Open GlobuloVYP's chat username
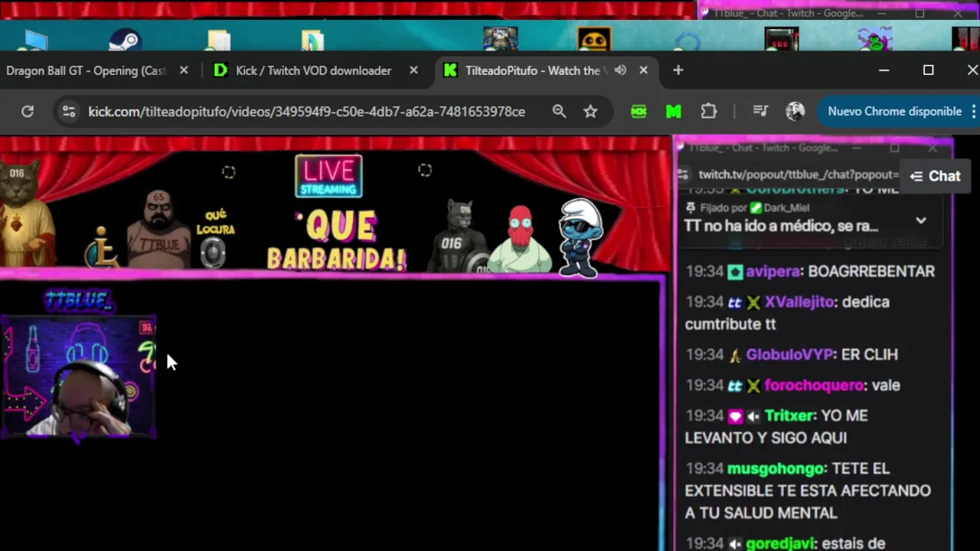980x551 pixels. [789, 355]
